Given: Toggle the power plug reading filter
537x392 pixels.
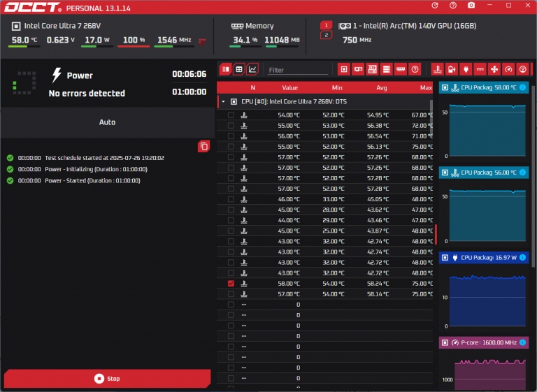Looking at the screenshot, I should click(x=466, y=69).
